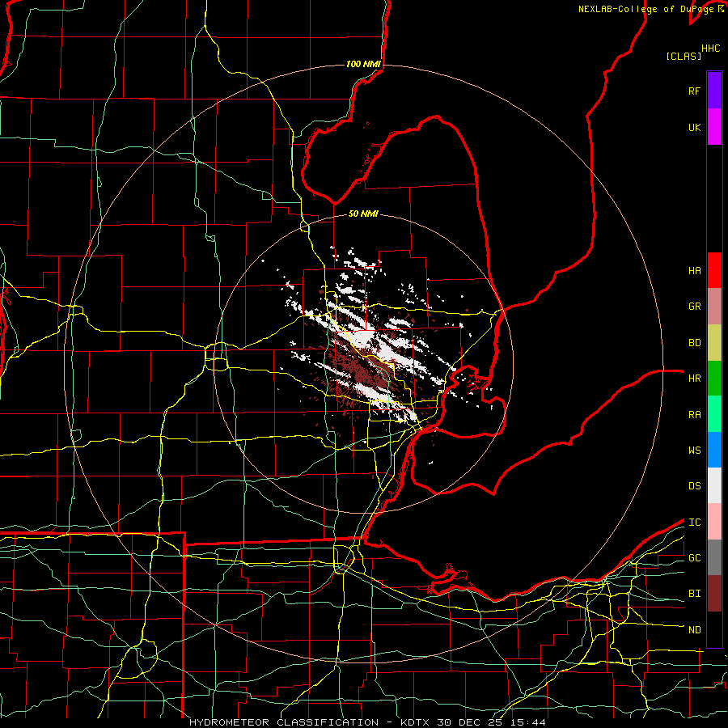The height and width of the screenshot is (728, 728).
Task: Click the HA legend label
Action: [x=694, y=271]
